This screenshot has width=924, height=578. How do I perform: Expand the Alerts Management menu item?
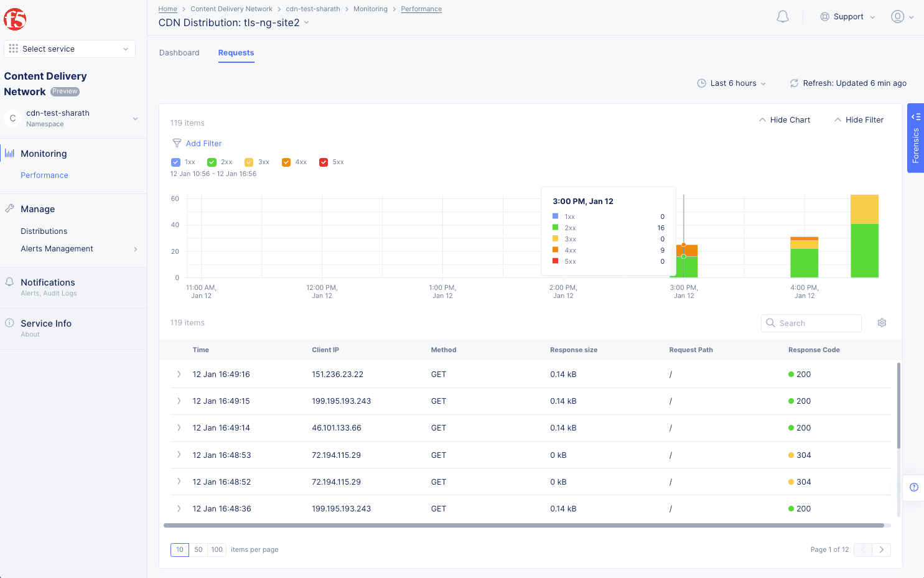(57, 248)
